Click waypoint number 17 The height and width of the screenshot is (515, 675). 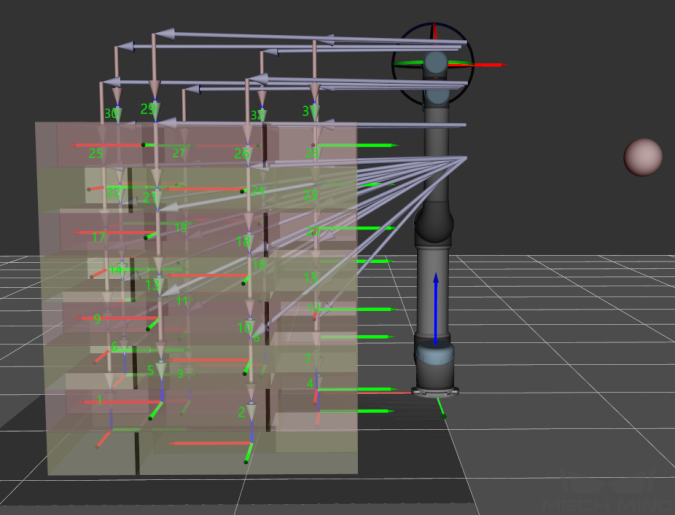[x=98, y=237]
